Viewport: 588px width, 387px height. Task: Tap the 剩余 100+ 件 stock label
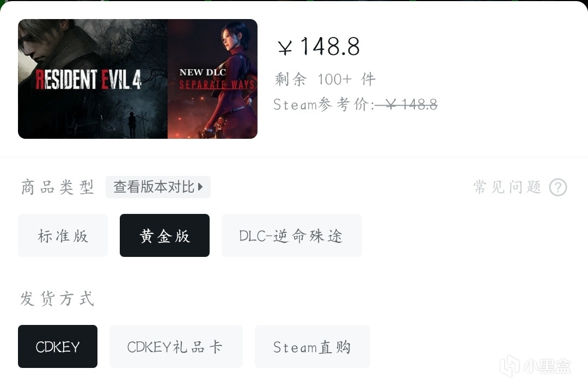coord(325,79)
